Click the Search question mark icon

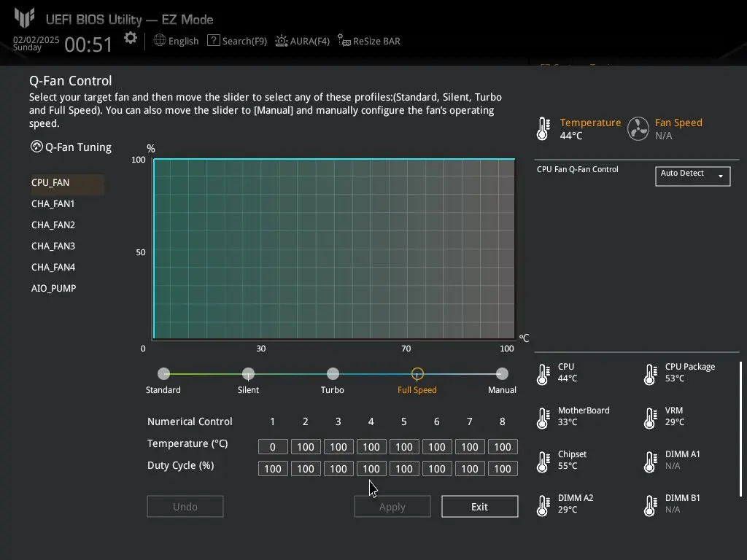pyautogui.click(x=214, y=41)
